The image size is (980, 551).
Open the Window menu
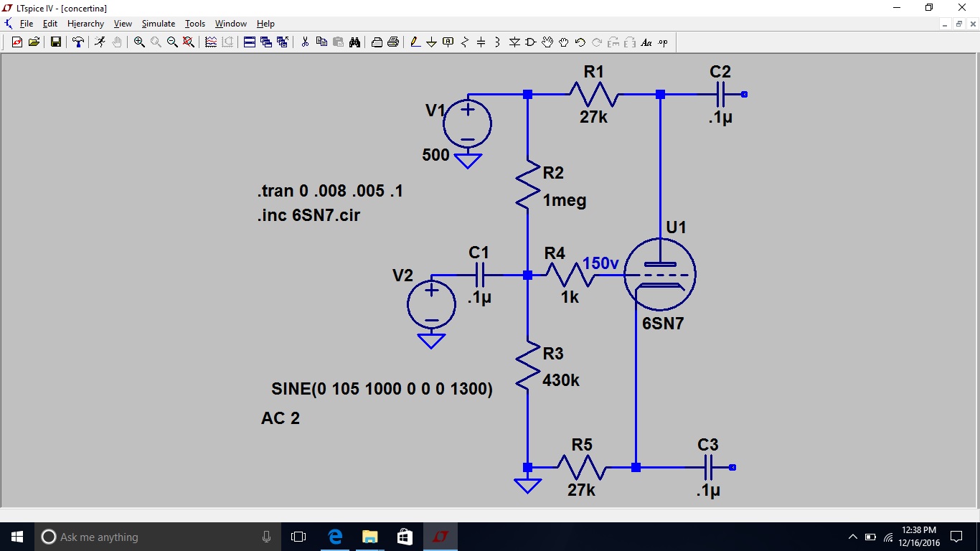point(231,24)
